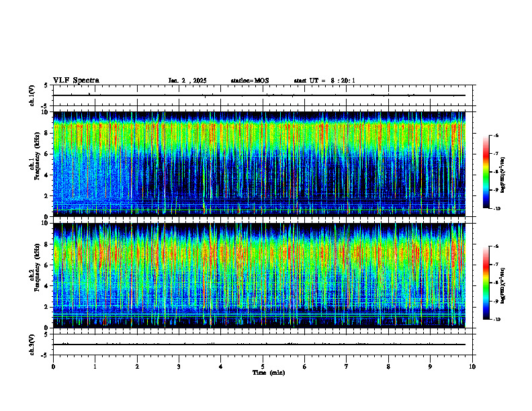This screenshot has height=411, width=532.
Task: Click the "Time (min)" axis label
Action: (x=269, y=373)
